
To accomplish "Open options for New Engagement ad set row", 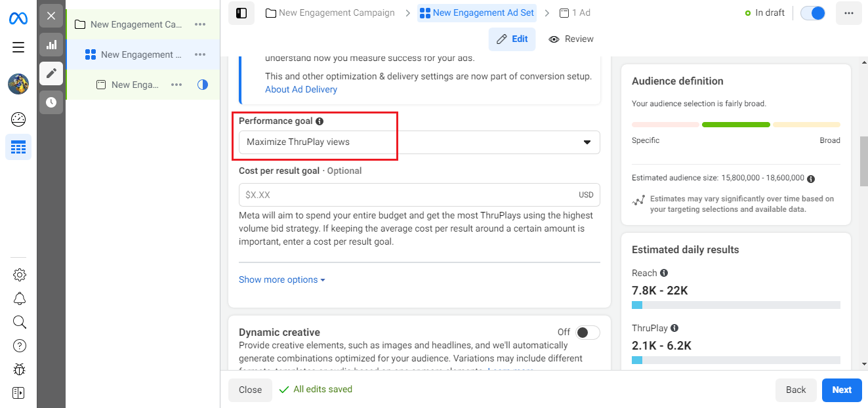I will 200,54.
